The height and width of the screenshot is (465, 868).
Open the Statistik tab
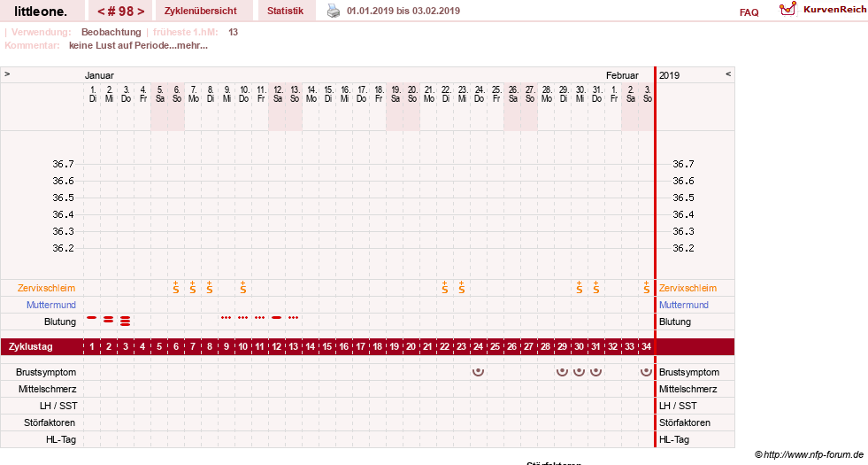[285, 11]
